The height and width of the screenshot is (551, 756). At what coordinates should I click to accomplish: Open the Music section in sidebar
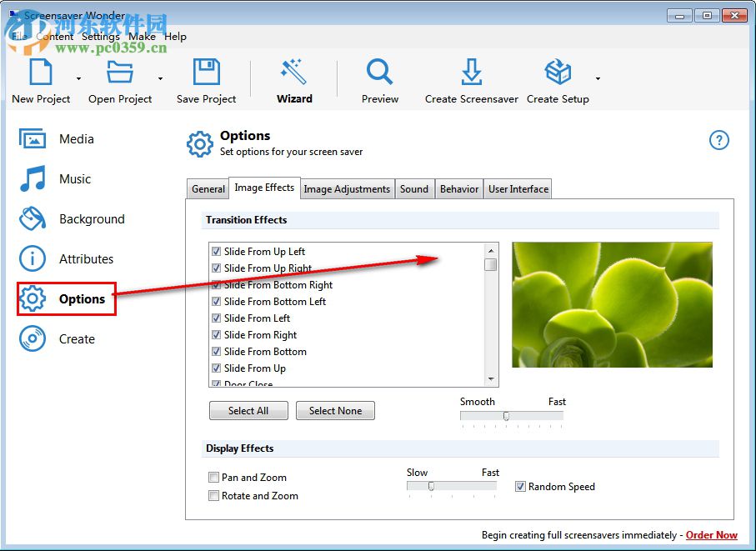(56, 179)
